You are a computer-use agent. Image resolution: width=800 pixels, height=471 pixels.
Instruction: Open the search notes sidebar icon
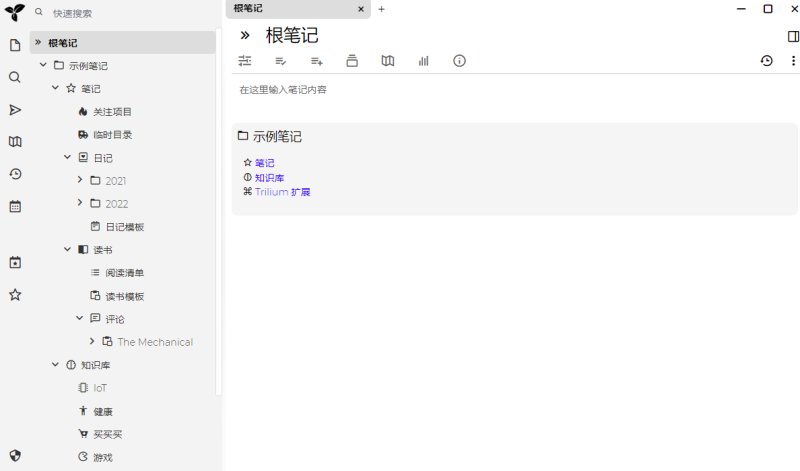click(x=15, y=78)
